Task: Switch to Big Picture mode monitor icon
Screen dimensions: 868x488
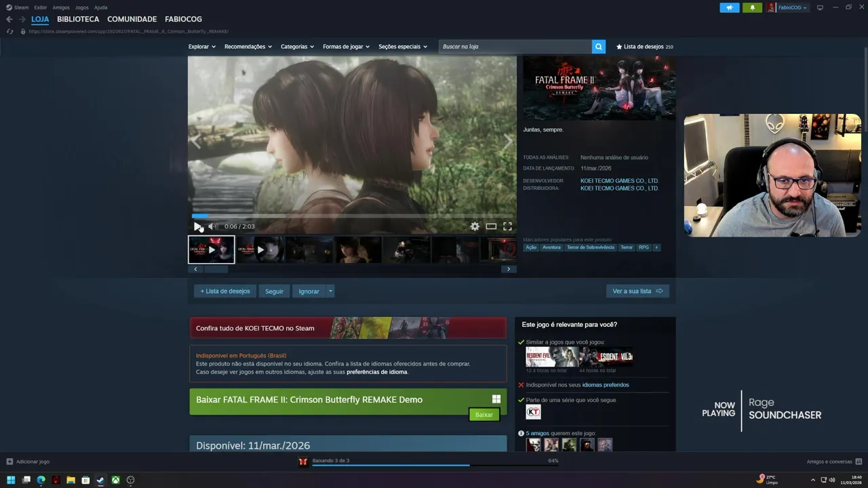Action: [820, 7]
